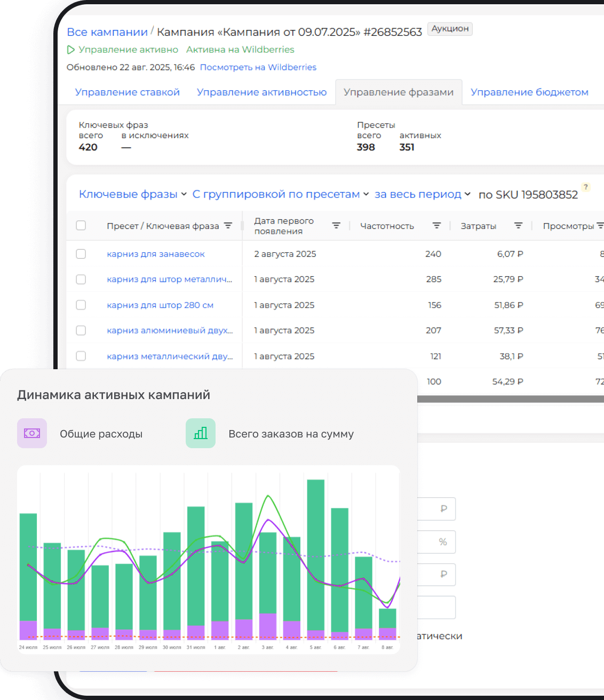
Task: Toggle the select-all checkbox in table header
Action: click(x=81, y=225)
